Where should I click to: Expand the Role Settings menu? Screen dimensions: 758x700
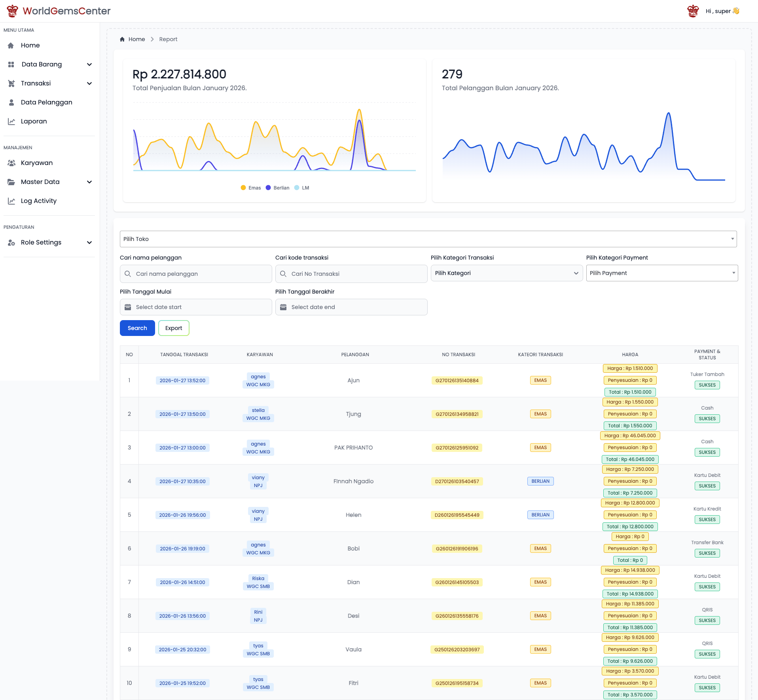[x=49, y=243]
